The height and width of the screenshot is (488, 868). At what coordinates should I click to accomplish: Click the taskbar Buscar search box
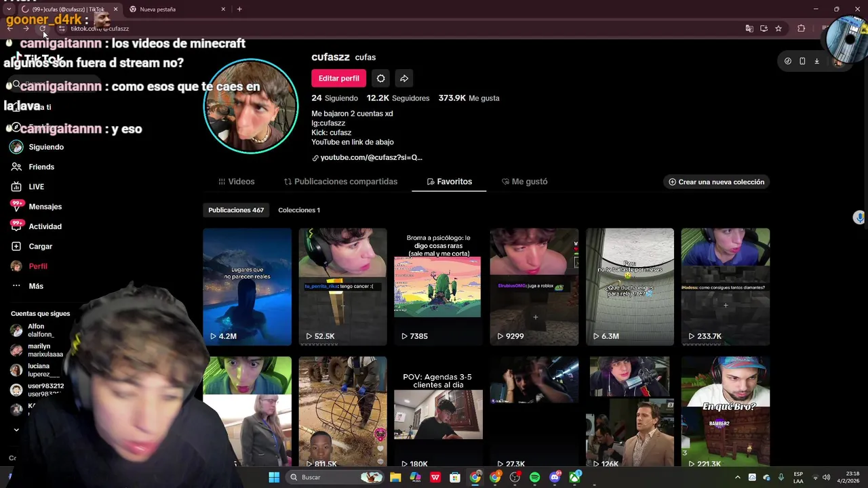tap(334, 477)
